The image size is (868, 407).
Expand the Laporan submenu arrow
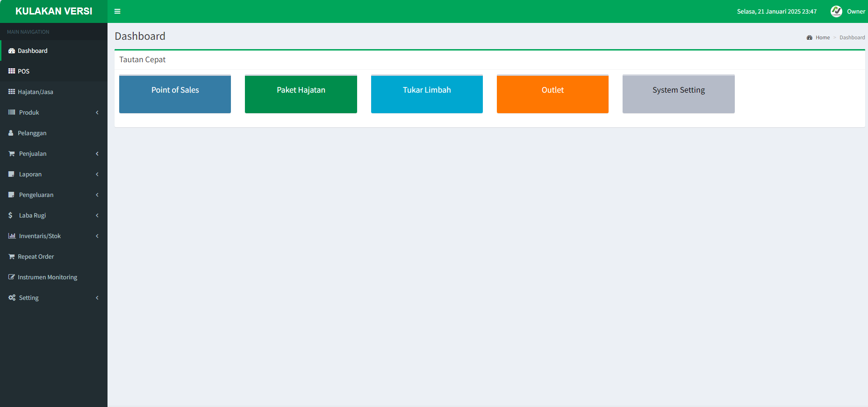pos(97,174)
